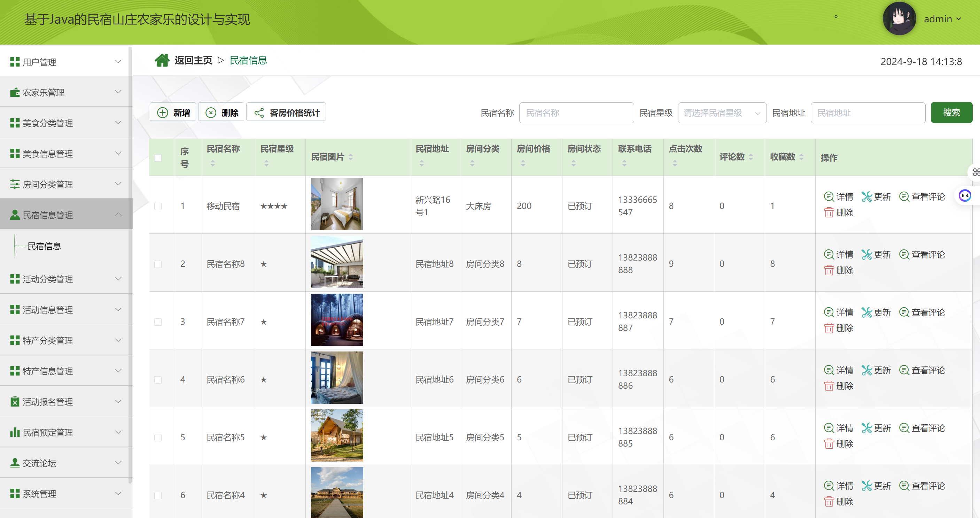Open 查看评论 for 民宿名称7 row
The image size is (980, 518).
click(x=922, y=312)
